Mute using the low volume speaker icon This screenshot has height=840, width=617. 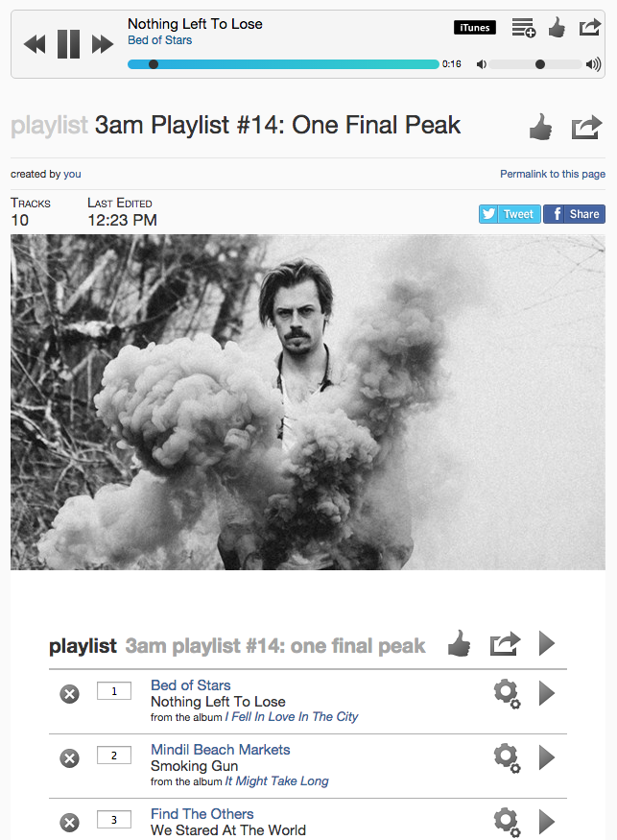click(482, 64)
